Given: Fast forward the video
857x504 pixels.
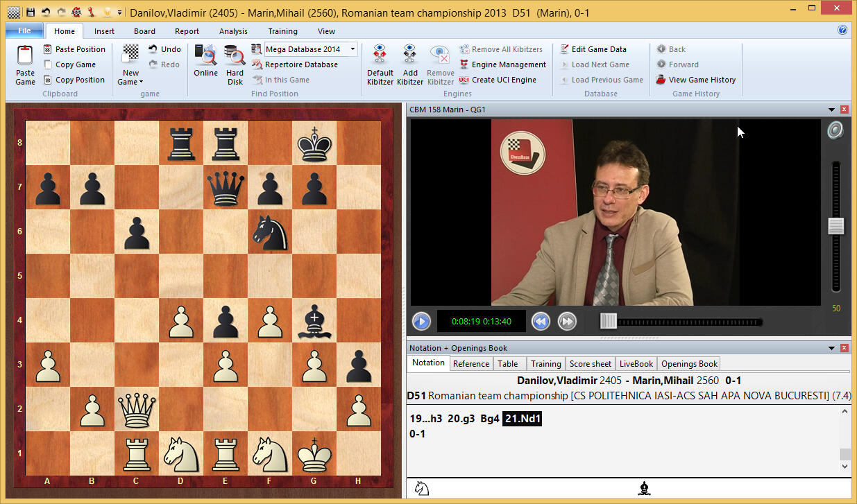Looking at the screenshot, I should click(567, 322).
